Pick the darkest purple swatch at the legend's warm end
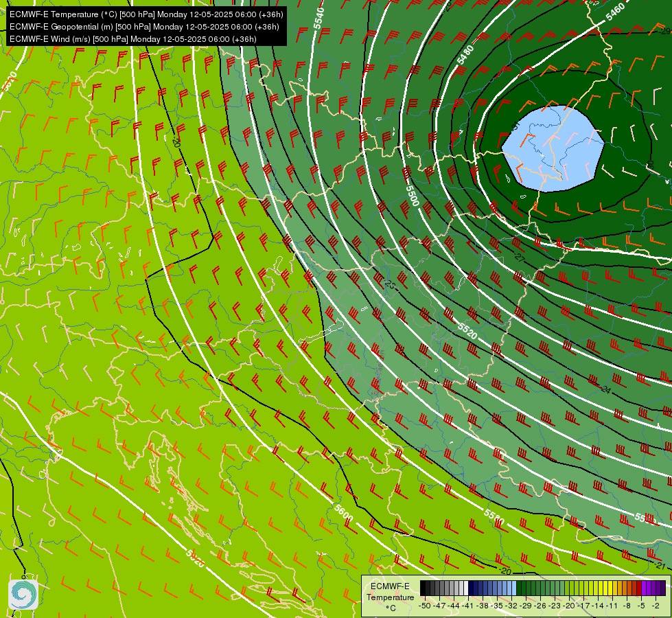The image size is (672, 618). 663,588
